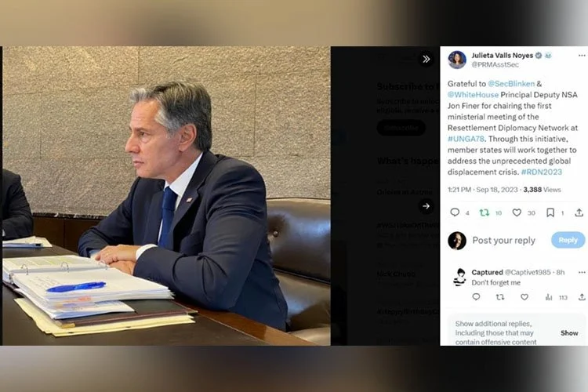Open more options on Captured's reply
Screen dimensions: 588x392
(x=582, y=272)
